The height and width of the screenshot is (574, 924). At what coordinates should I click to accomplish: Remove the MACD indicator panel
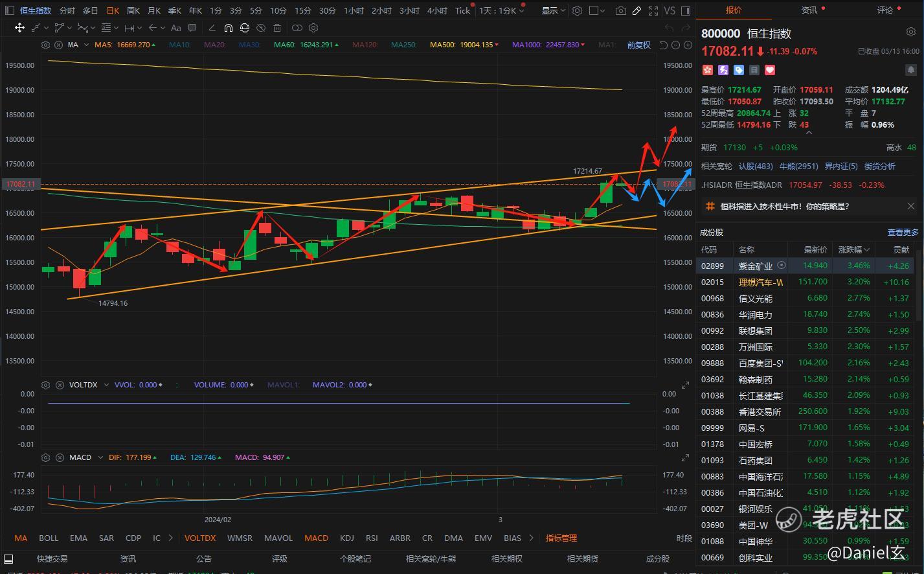pyautogui.click(x=60, y=457)
